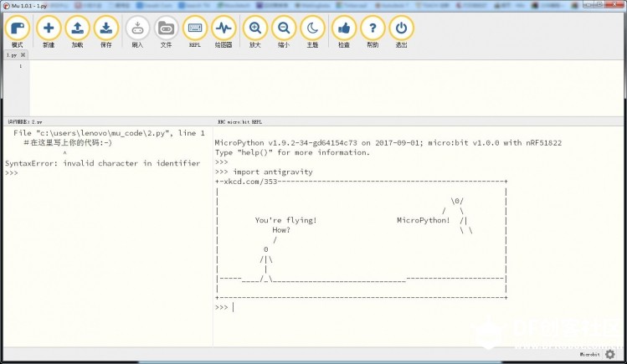Close the 1.py tab

23,55
